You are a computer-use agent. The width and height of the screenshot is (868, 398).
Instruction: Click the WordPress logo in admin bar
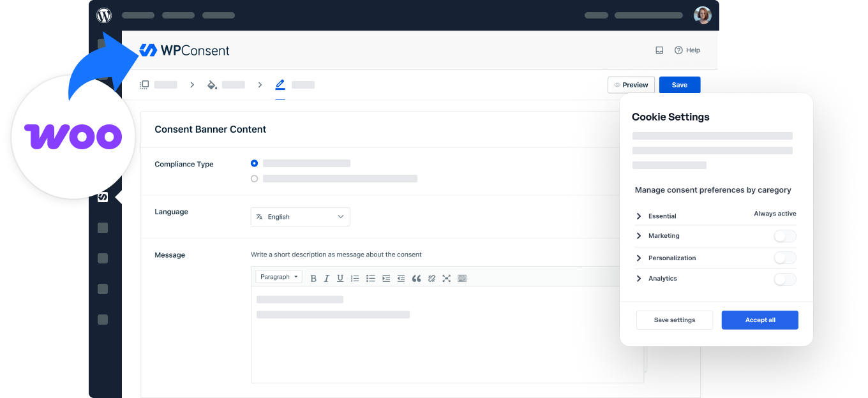tap(104, 15)
